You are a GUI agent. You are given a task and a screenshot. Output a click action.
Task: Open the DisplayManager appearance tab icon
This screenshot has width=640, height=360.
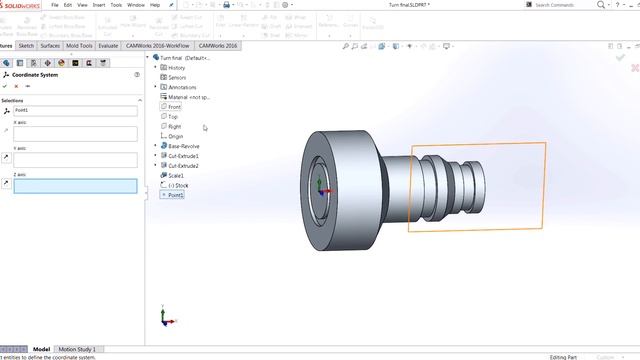pyautogui.click(x=61, y=63)
